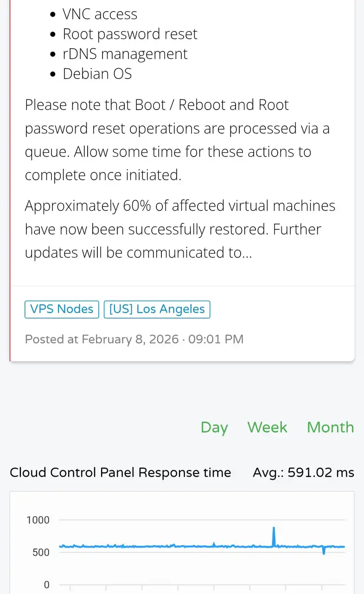Click the 'Please note that Boot / Reboot' paragraph
This screenshot has height=594, width=364.
177,140
